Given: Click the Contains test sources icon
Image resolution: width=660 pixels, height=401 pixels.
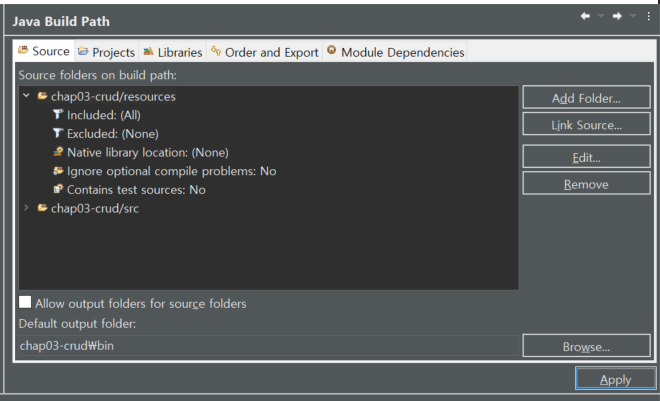Looking at the screenshot, I should [58, 189].
